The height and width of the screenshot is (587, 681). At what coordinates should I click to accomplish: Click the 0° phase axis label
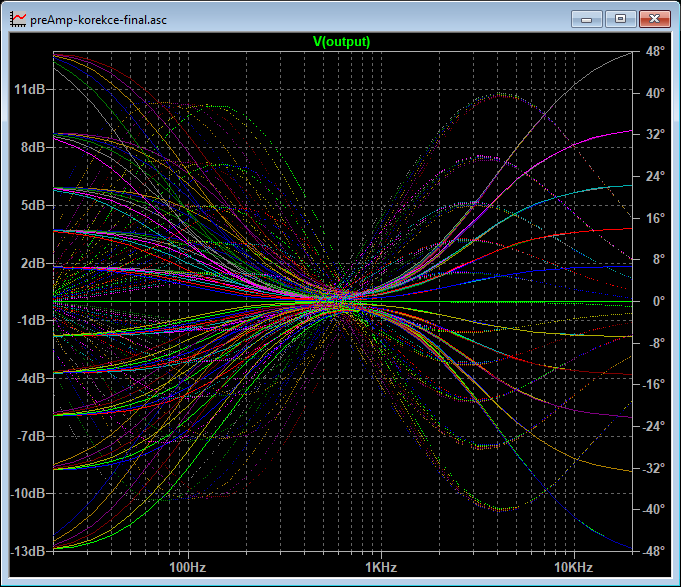659,301
